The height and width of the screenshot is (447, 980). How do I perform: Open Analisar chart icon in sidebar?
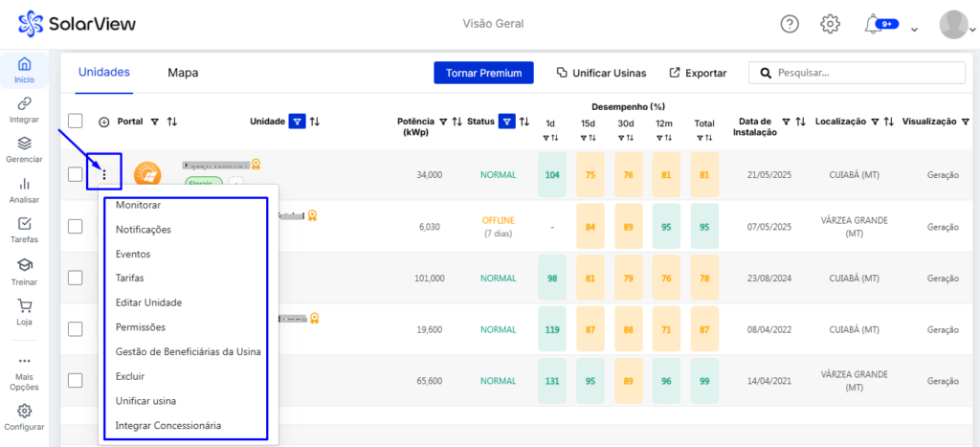point(24,184)
